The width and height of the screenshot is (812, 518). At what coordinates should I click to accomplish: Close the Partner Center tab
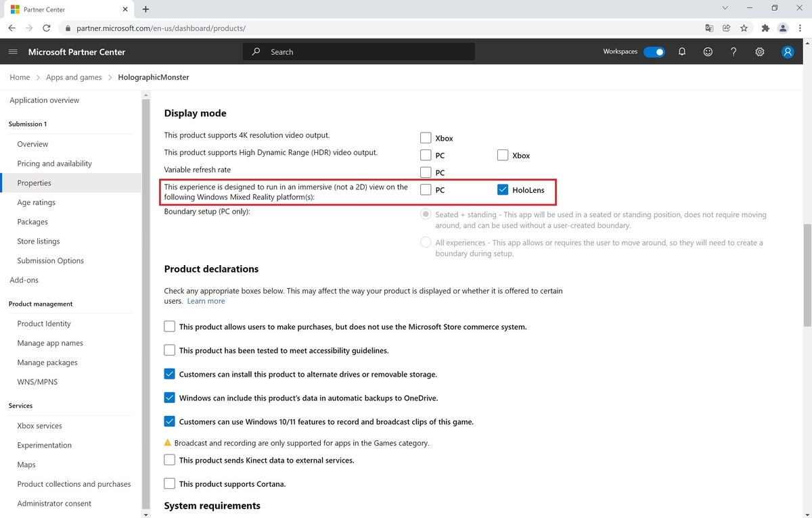(125, 9)
